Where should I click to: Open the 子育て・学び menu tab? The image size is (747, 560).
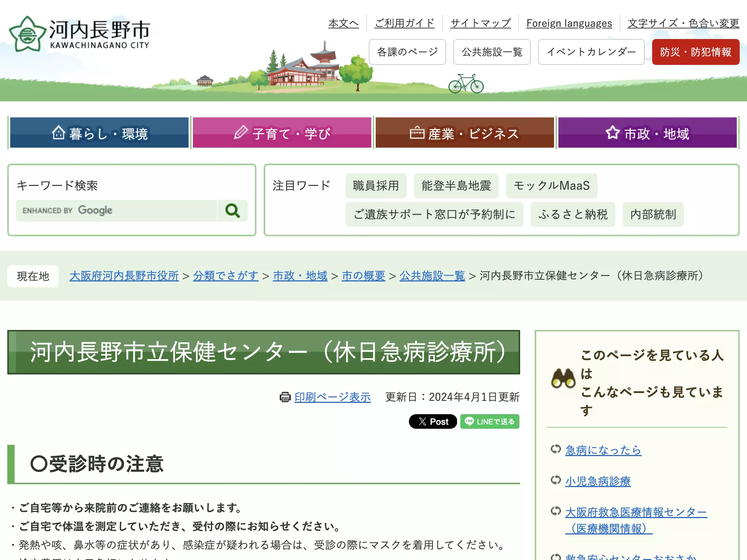coord(282,133)
